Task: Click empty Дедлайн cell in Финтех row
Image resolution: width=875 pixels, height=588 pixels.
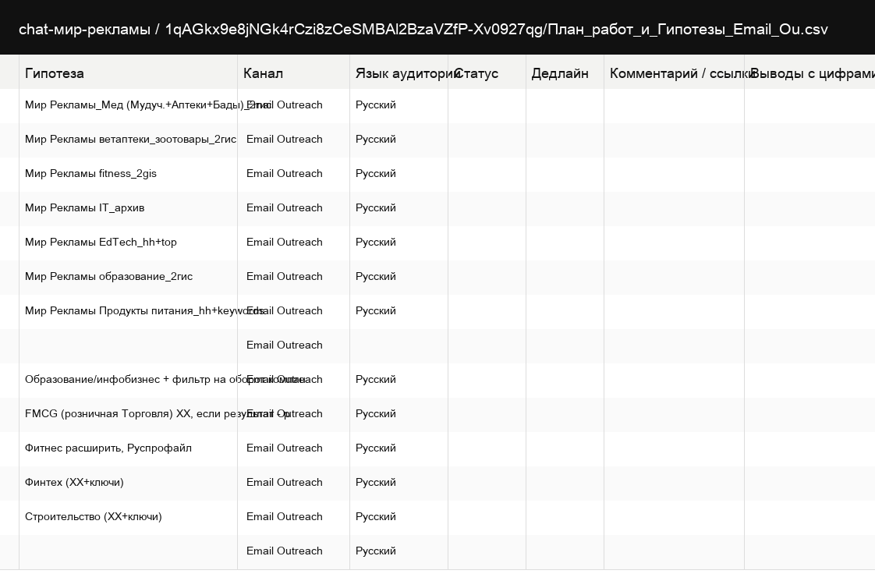Action: pyautogui.click(x=565, y=483)
